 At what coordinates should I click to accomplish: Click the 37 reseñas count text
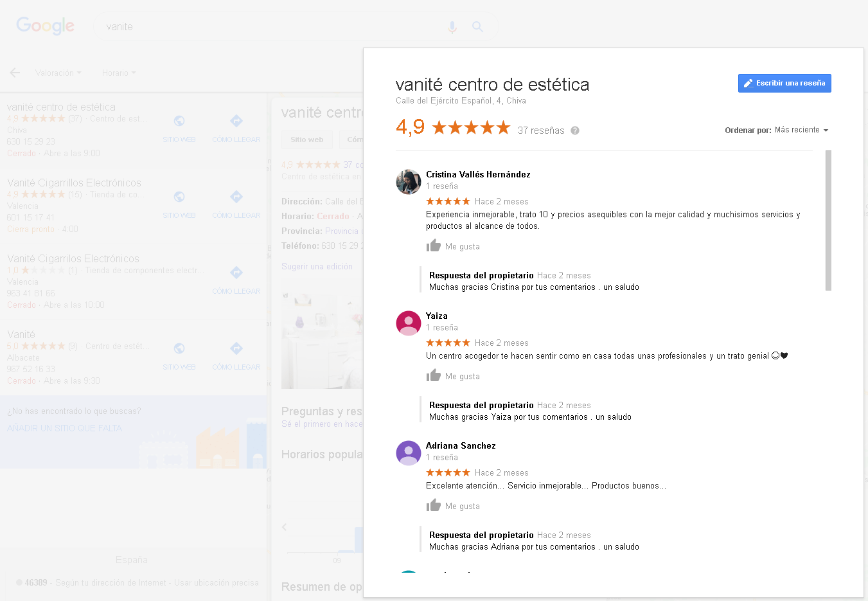tap(541, 130)
